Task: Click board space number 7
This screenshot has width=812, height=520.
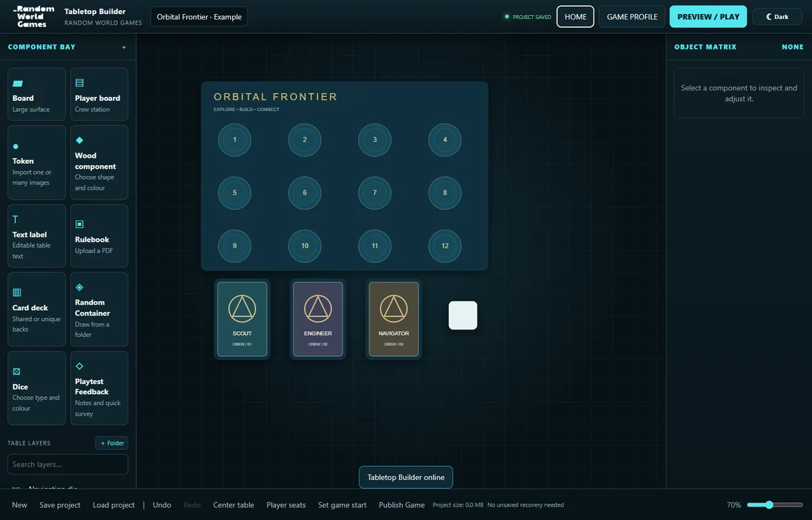Action: pos(375,193)
